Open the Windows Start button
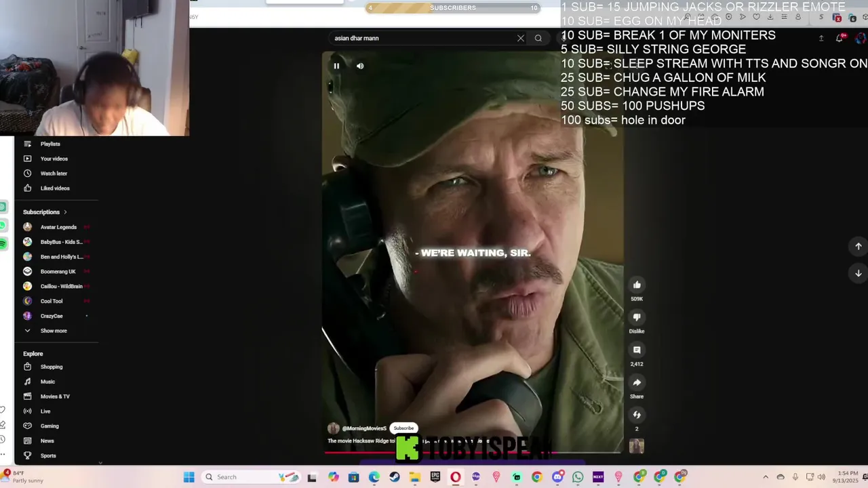 (189, 477)
